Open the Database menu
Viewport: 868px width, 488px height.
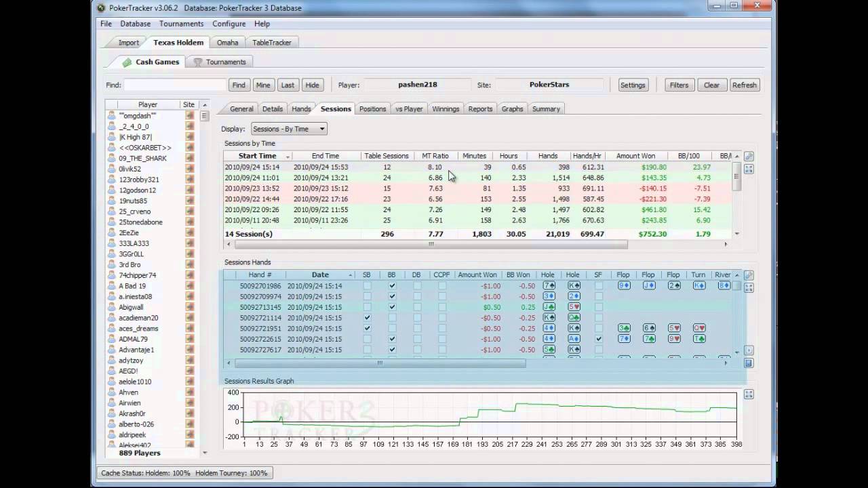(x=136, y=24)
